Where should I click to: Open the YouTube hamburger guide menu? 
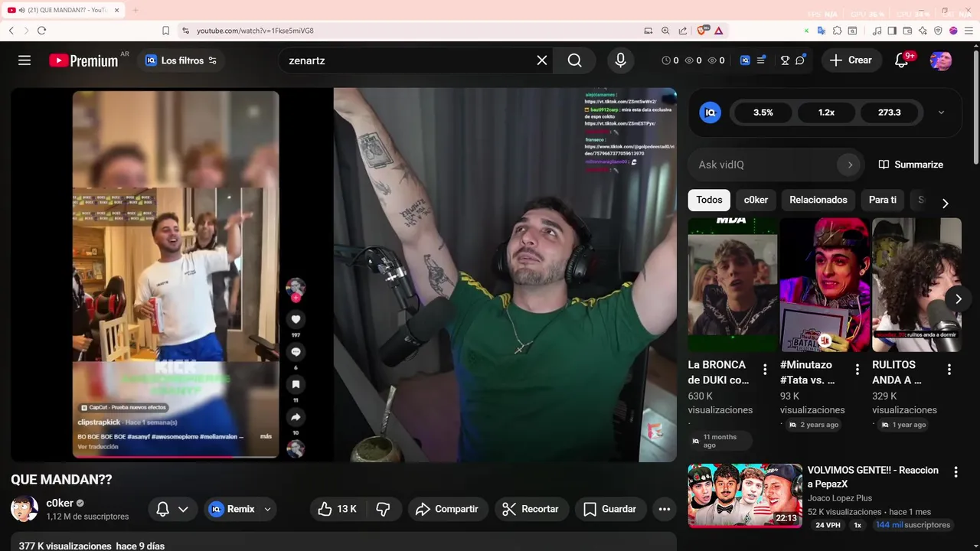click(24, 60)
